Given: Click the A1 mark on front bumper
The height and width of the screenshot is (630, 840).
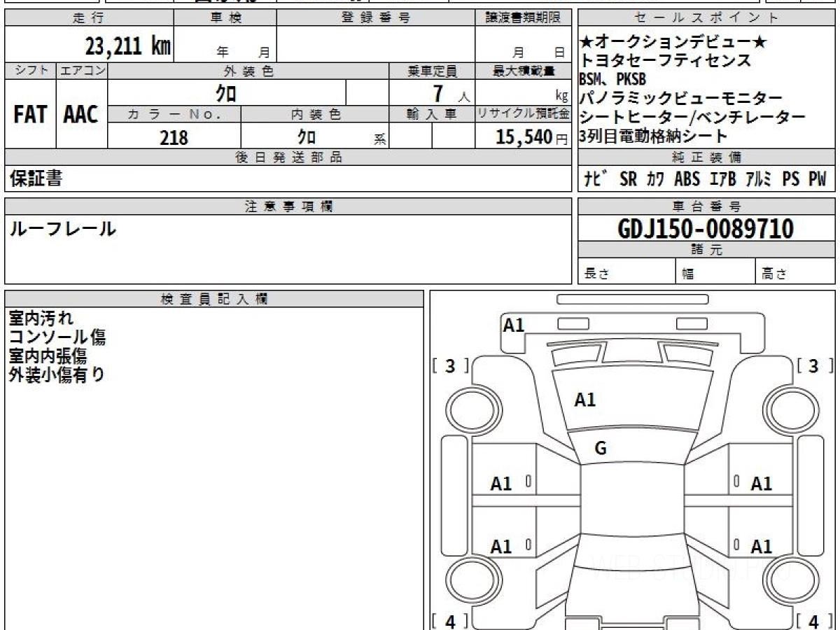Looking at the screenshot, I should [514, 325].
